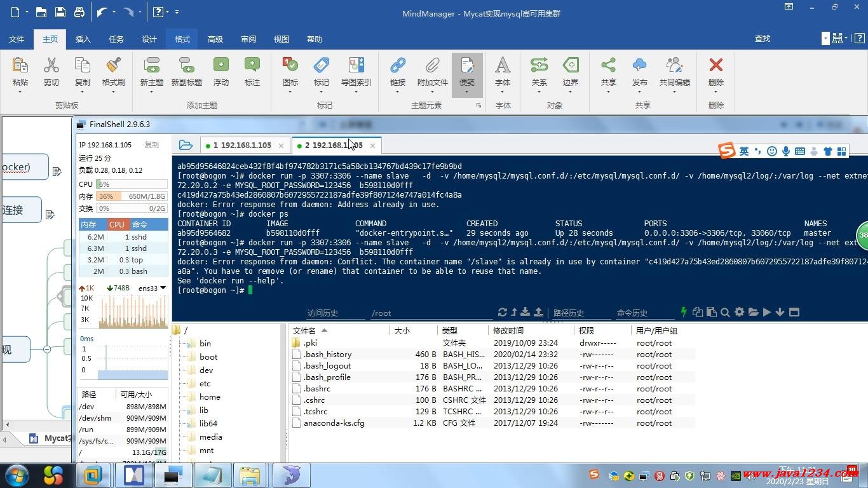Open the Undo dropdown arrow in quick access toolbar
The height and width of the screenshot is (488, 868).
[114, 12]
